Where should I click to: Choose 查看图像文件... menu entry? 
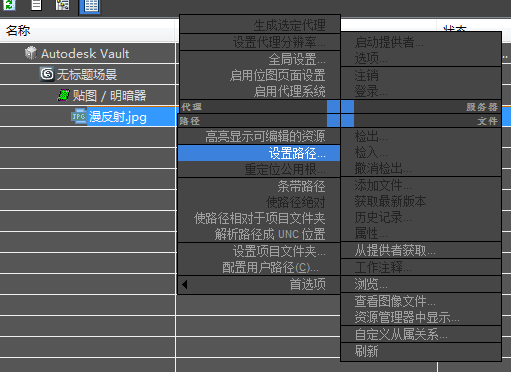(x=421, y=301)
